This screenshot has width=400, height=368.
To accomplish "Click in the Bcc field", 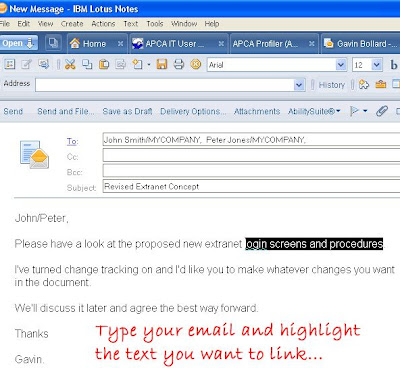I will 251,171.
